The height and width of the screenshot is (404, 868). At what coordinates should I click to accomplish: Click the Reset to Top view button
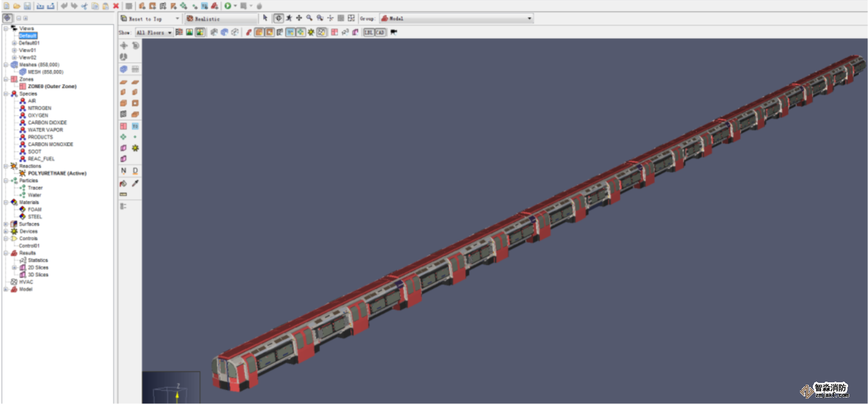(150, 19)
